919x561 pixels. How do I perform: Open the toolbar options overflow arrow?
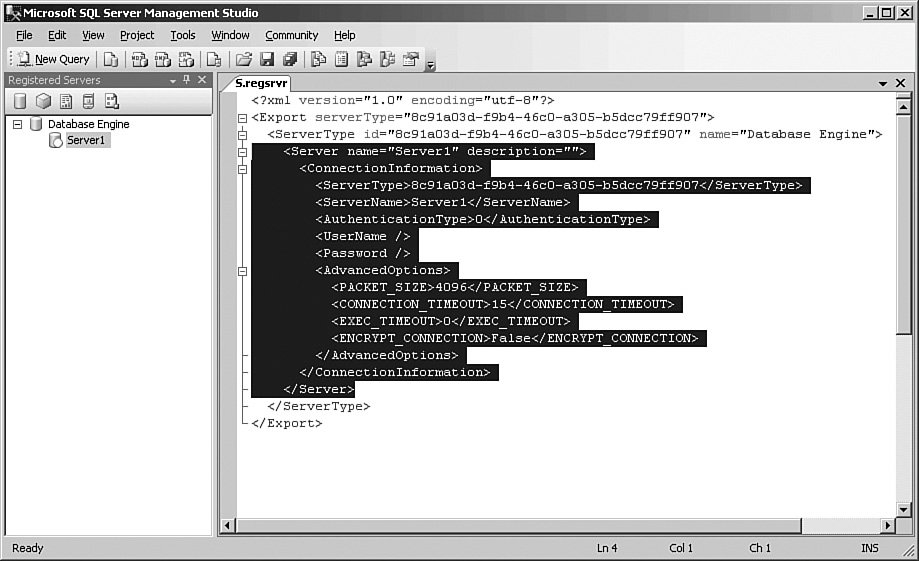point(431,65)
